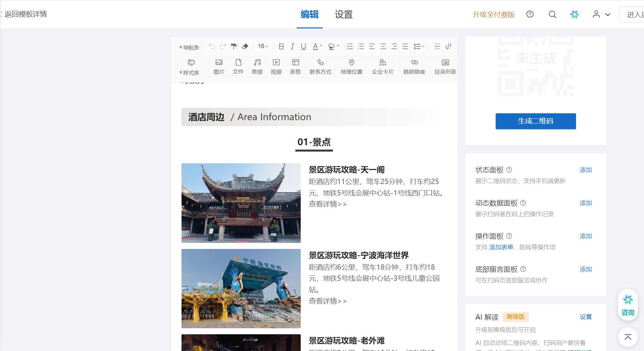Viewport: 644px width, 351px height.
Task: Expand the user account menu
Action: coord(601,14)
